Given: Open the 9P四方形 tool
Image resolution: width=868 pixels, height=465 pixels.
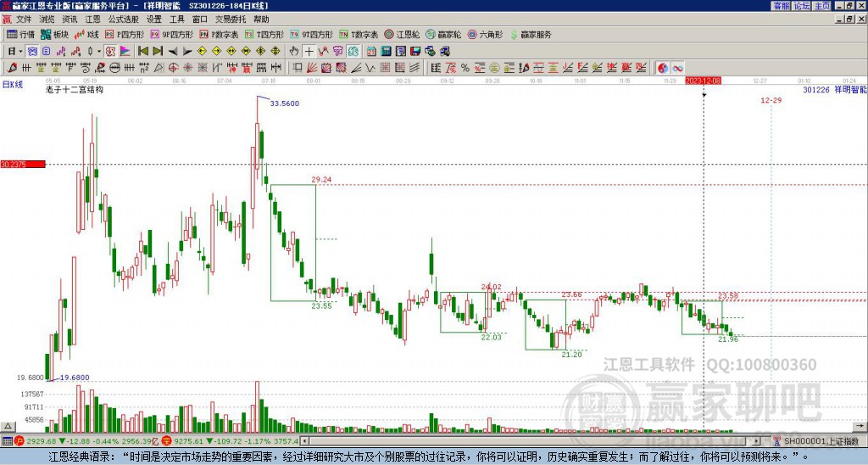Looking at the screenshot, I should [x=171, y=34].
